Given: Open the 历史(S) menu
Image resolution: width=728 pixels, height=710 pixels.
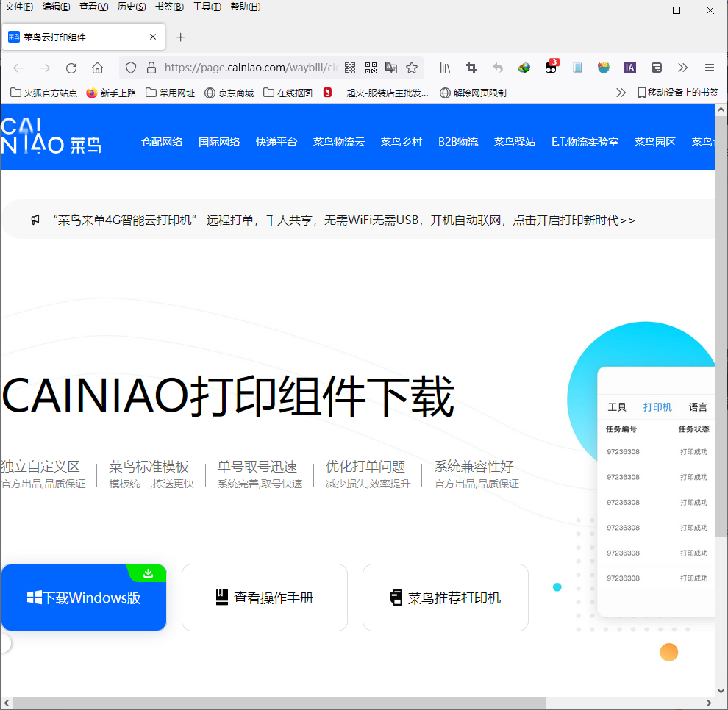Looking at the screenshot, I should 132,7.
